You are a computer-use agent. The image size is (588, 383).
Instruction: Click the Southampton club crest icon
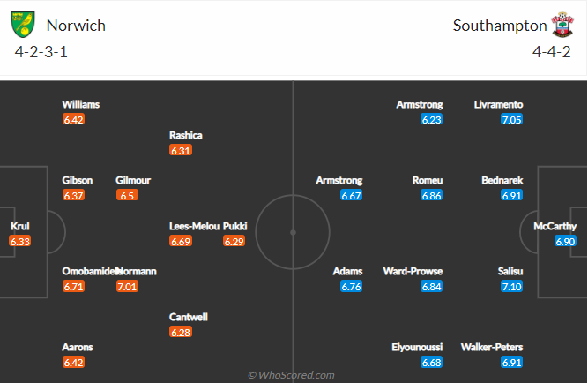point(562,25)
